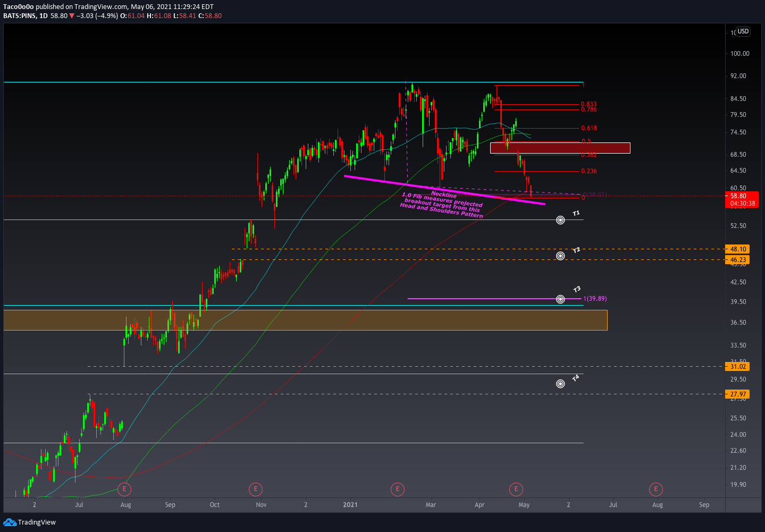Screen dimensions: 765x532
Task: Click the earnings E marker just before May
Action: point(516,489)
